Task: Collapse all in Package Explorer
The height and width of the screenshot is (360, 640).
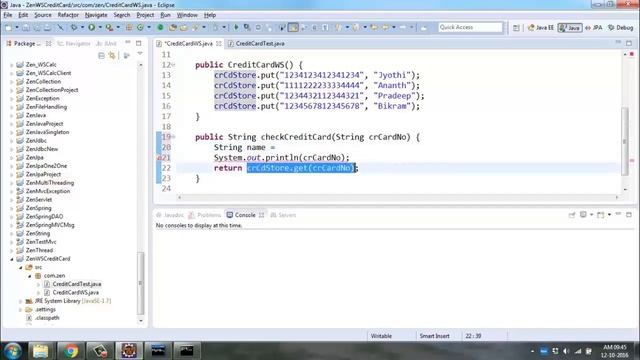Action: pos(101,56)
